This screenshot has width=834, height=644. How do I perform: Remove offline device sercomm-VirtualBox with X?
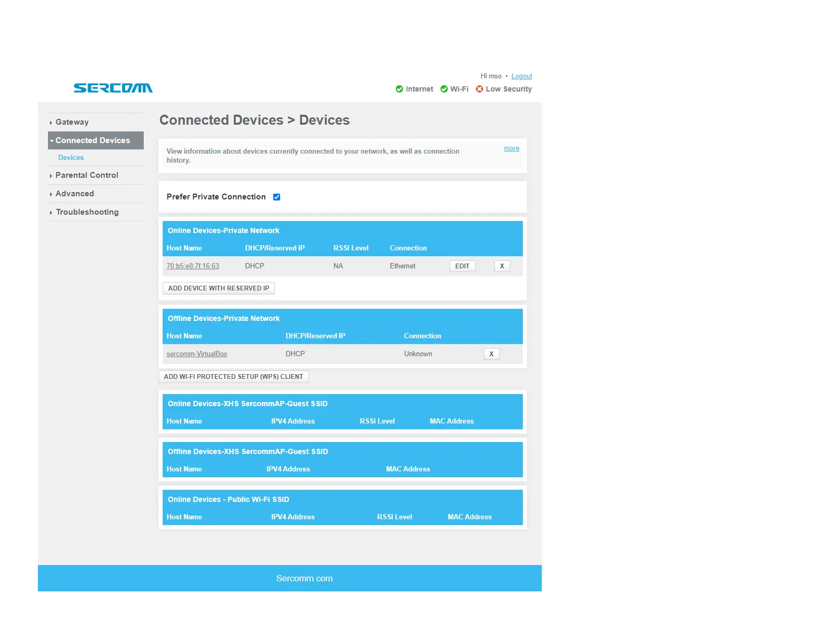[491, 354]
